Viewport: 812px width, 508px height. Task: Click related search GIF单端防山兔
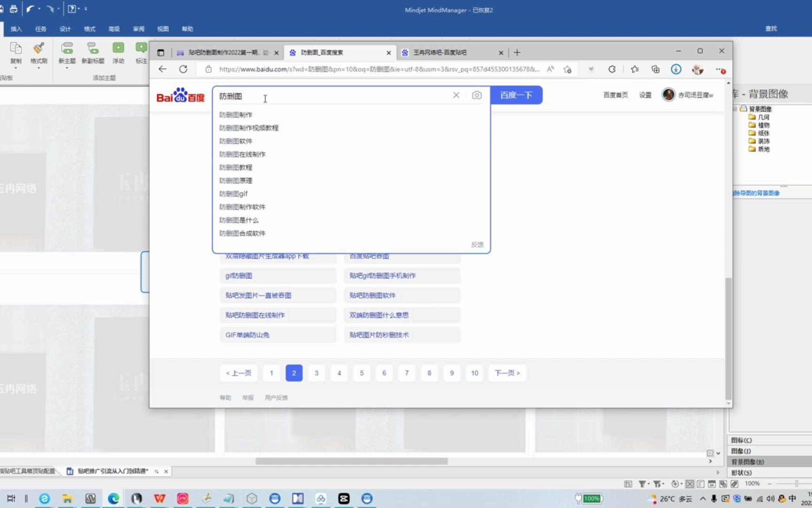[278, 335]
